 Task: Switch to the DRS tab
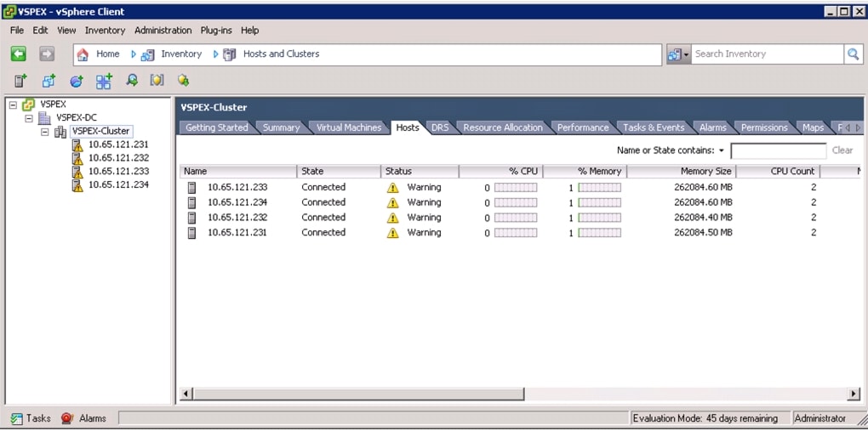coord(440,128)
